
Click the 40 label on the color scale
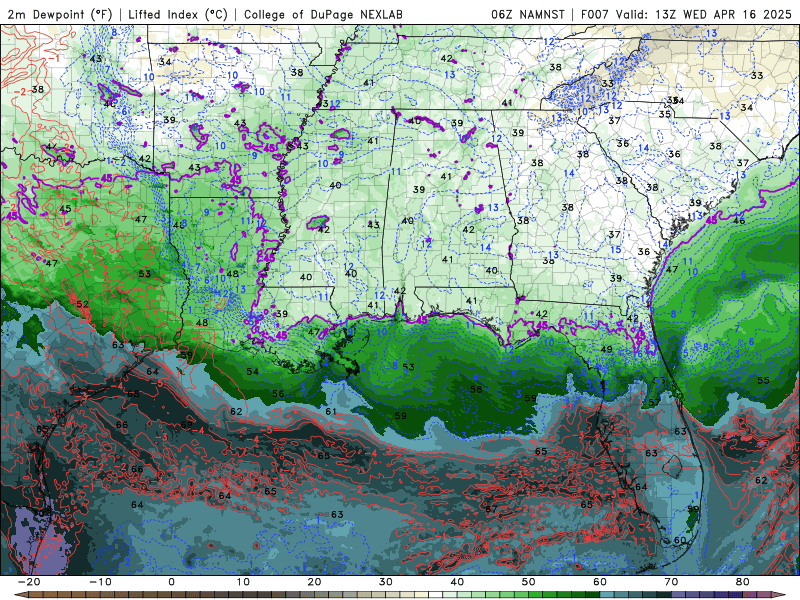(x=457, y=582)
